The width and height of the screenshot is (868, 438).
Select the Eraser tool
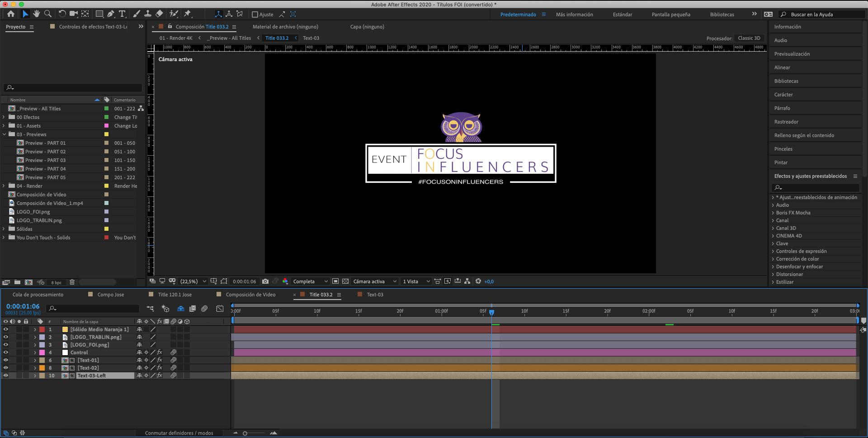pyautogui.click(x=159, y=14)
